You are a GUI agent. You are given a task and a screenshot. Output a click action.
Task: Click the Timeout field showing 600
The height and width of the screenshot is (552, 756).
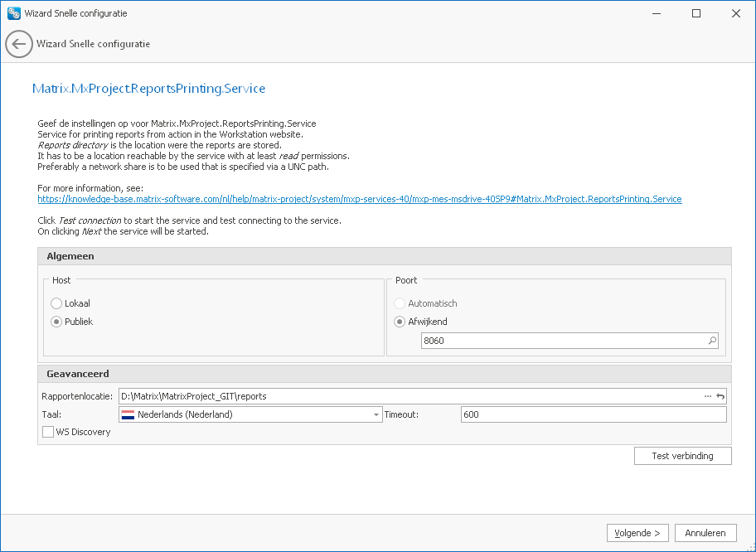(594, 414)
